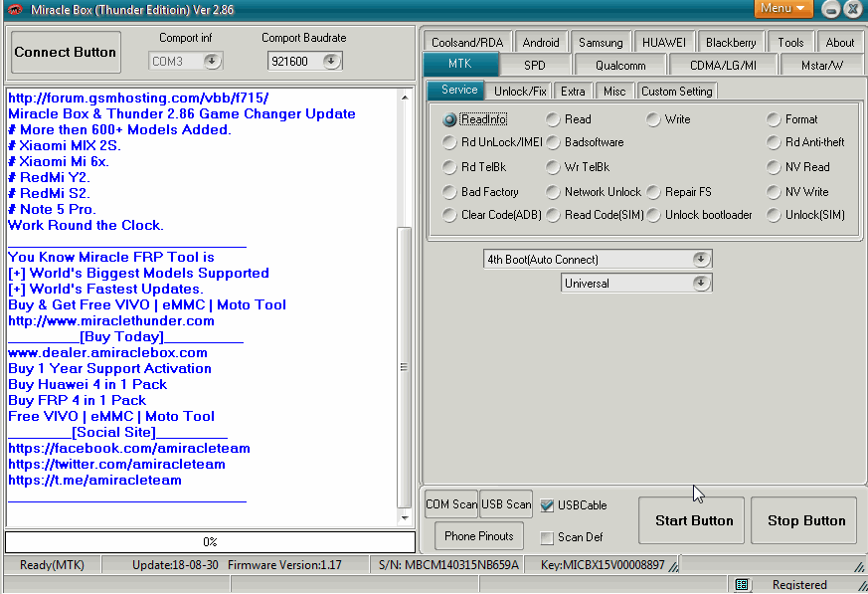Click the 0% progress bar

[210, 542]
